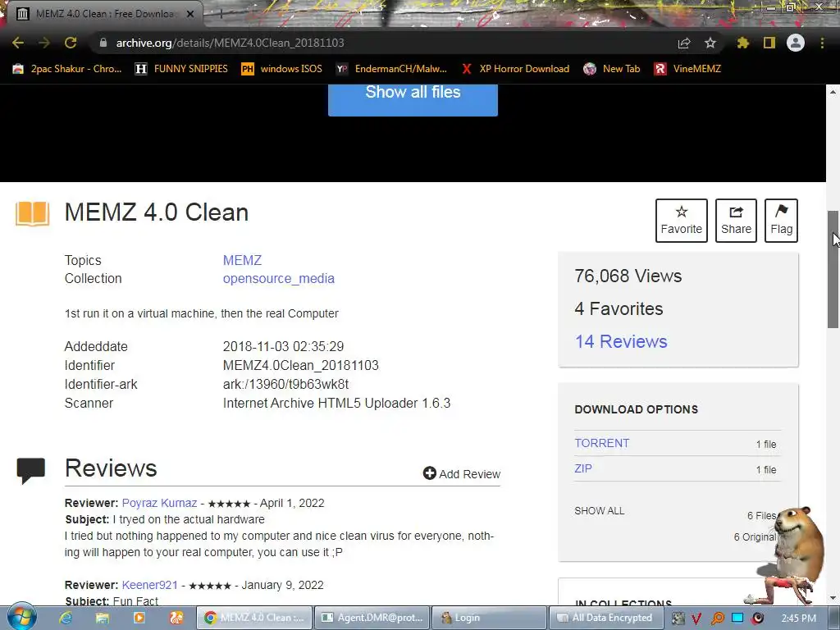Choose the TORRENT download option
Image resolution: width=840 pixels, height=630 pixels.
coord(602,443)
